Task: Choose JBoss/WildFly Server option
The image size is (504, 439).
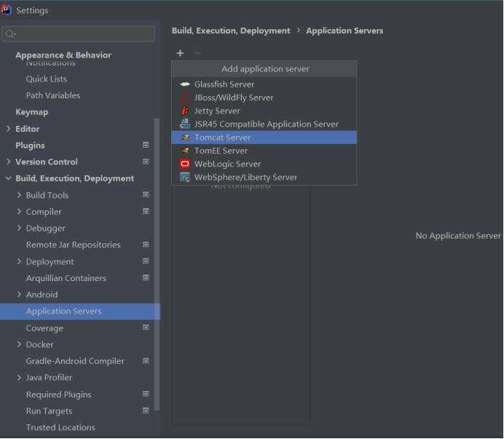Action: 264,98
